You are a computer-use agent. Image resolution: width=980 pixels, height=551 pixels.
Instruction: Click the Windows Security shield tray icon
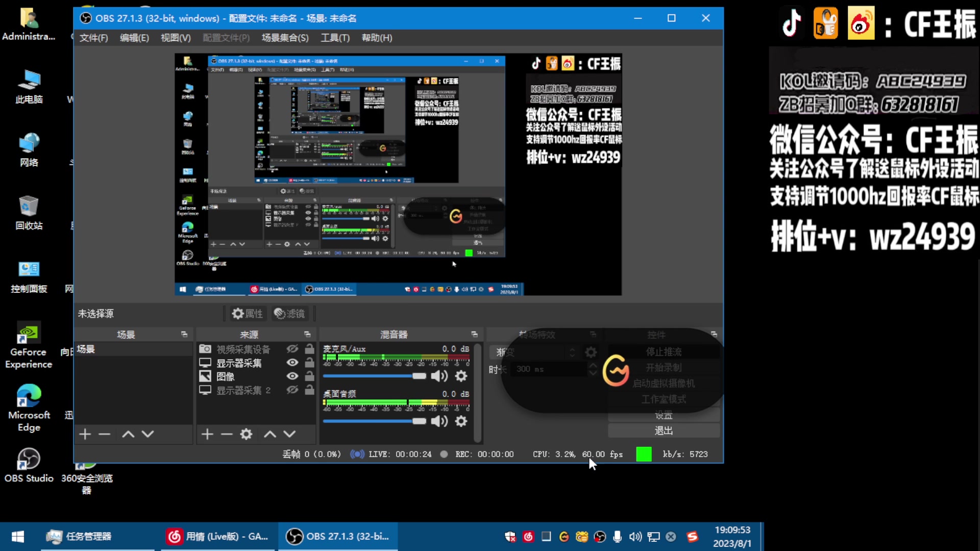click(x=510, y=537)
